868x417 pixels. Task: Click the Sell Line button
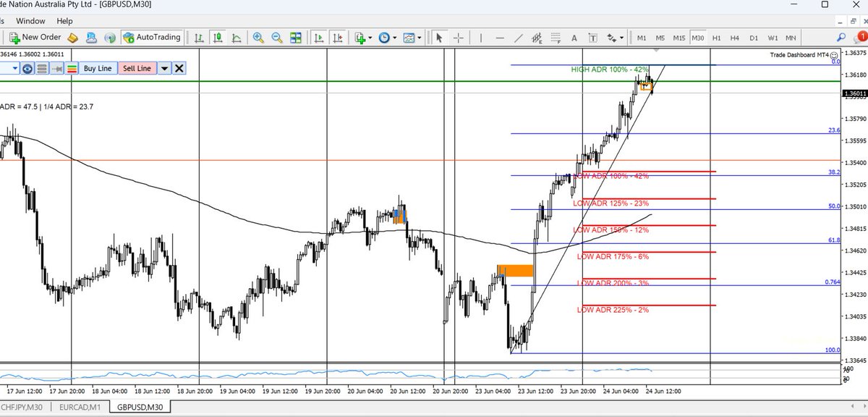(x=137, y=68)
